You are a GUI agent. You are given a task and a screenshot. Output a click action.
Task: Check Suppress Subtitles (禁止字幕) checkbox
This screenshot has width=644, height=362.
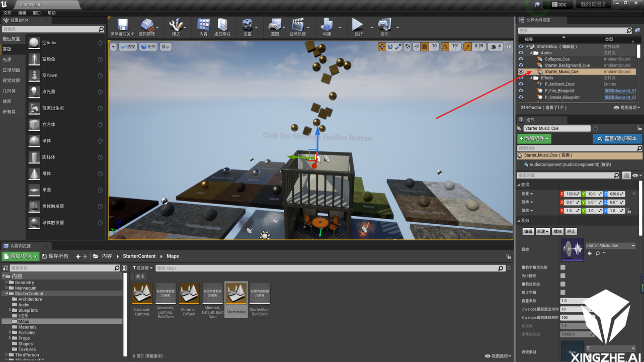[562, 292]
